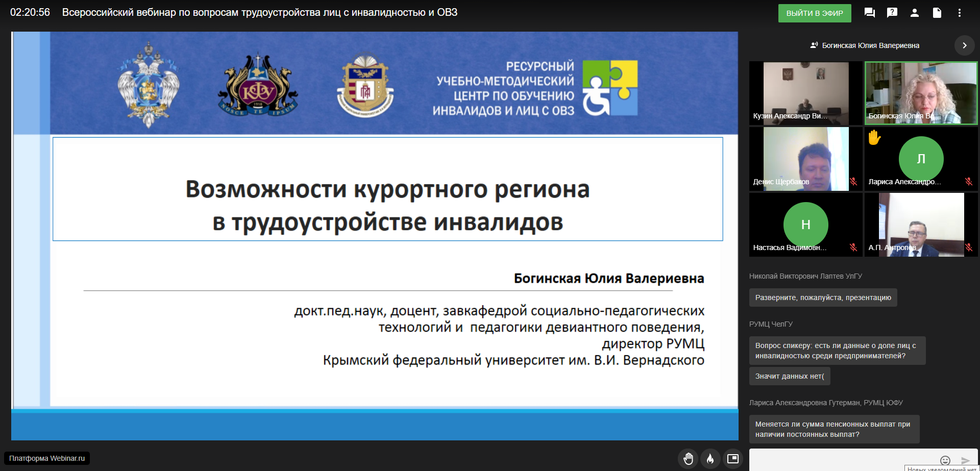The image size is (980, 471).
Task: Select Богинская Юлия video thumbnail
Action: pyautogui.click(x=921, y=93)
